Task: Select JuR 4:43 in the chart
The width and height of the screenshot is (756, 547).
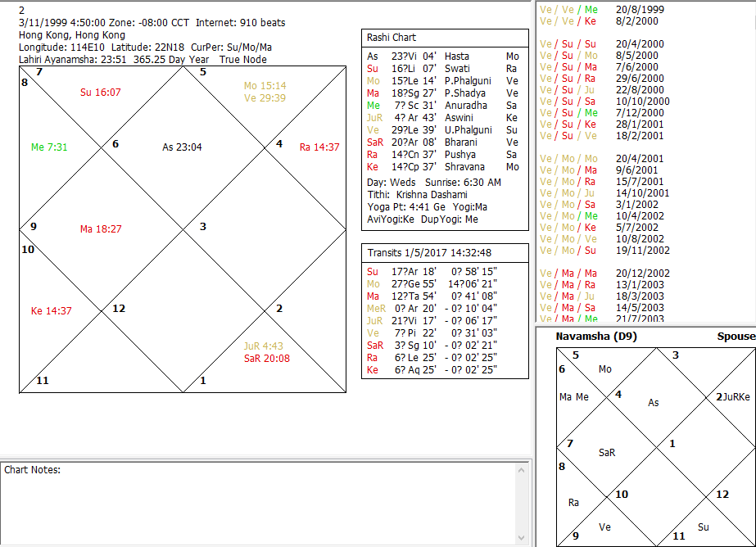Action: pos(262,346)
